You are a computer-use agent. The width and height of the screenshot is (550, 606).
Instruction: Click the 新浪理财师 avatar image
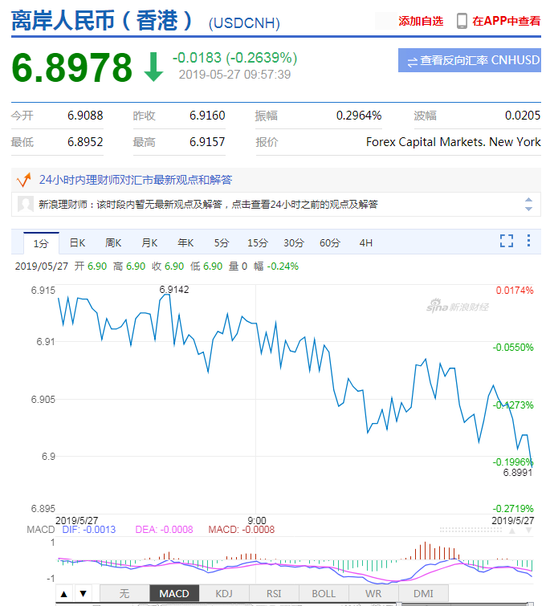tap(26, 204)
